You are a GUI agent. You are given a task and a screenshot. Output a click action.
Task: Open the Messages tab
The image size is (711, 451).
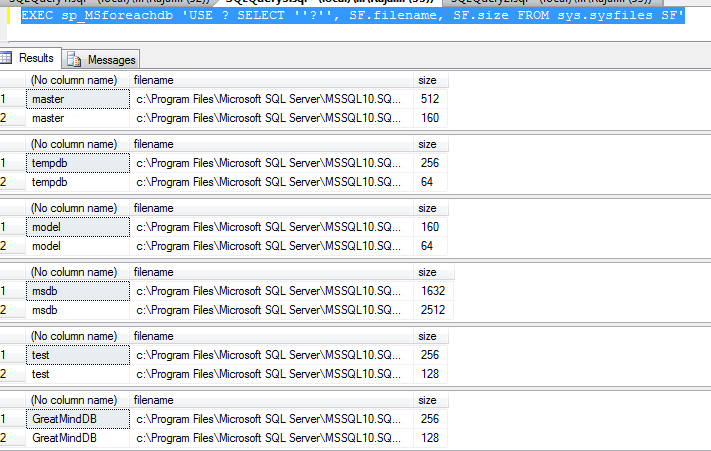[101, 59]
